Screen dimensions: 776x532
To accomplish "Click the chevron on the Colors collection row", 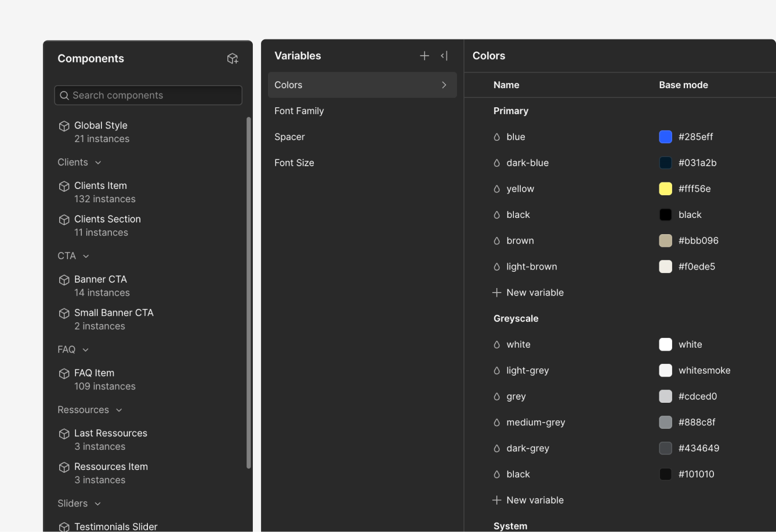I will pyautogui.click(x=444, y=85).
